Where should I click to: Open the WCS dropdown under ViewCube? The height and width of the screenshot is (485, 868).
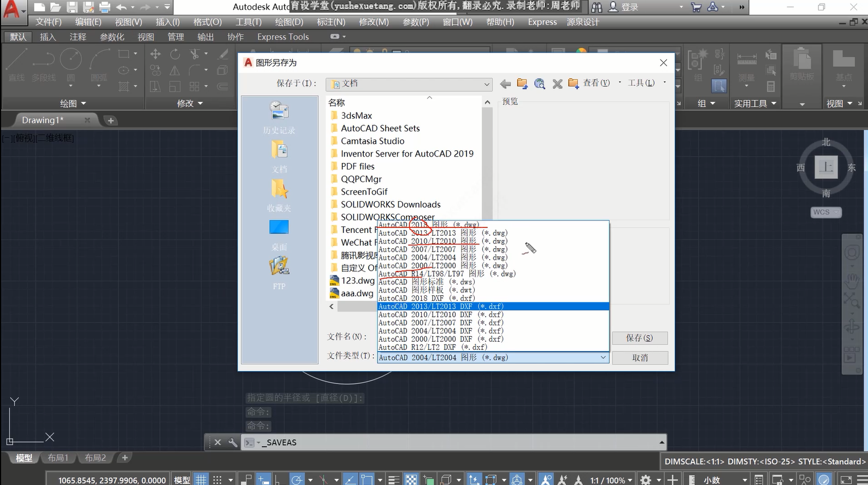tap(826, 212)
